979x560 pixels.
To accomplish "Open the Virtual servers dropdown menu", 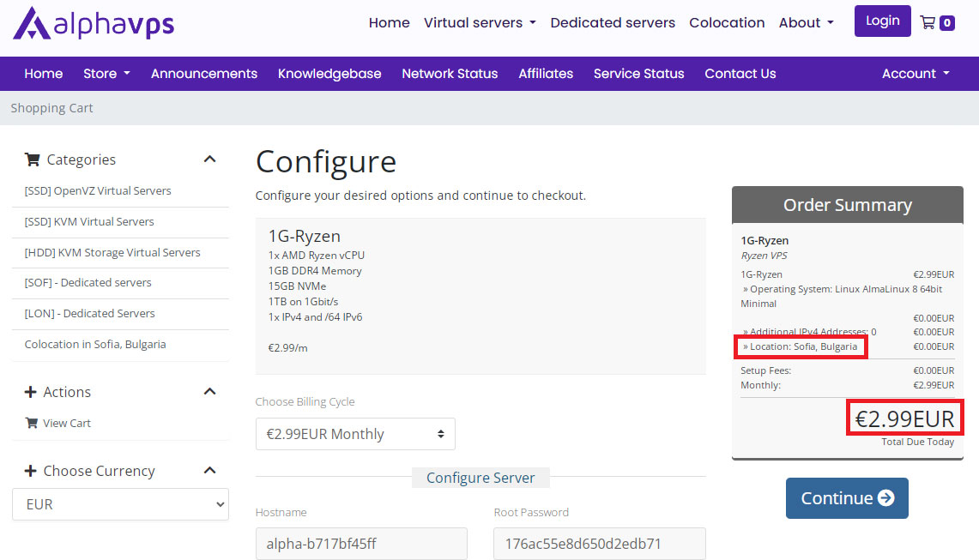I will [480, 22].
